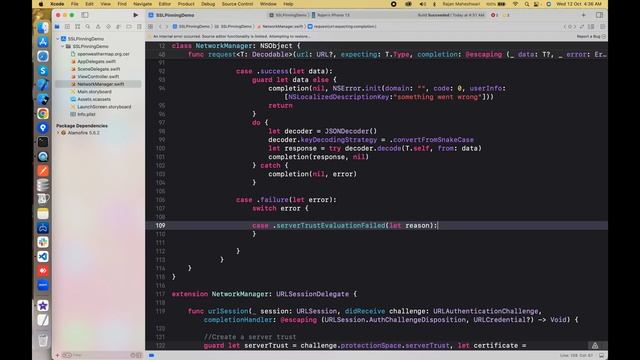Image resolution: width=640 pixels, height=360 pixels.
Task: Open the Symbol navigator
Action: 78,27
